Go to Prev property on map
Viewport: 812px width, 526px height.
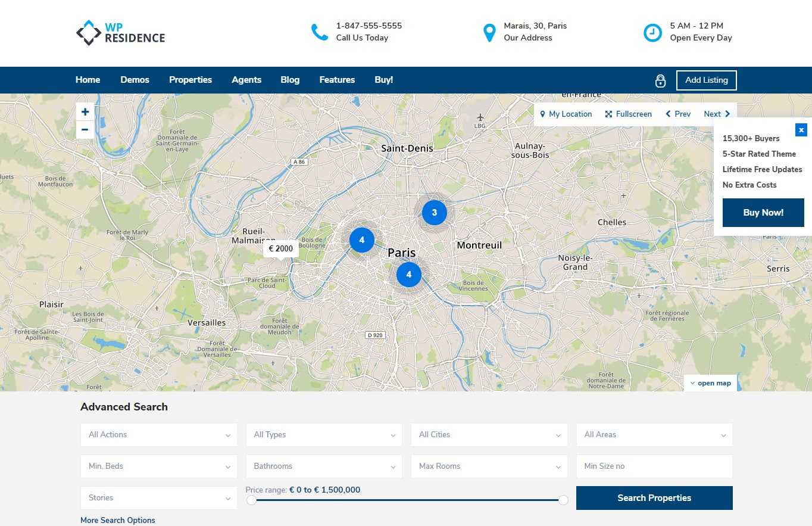[x=678, y=114]
